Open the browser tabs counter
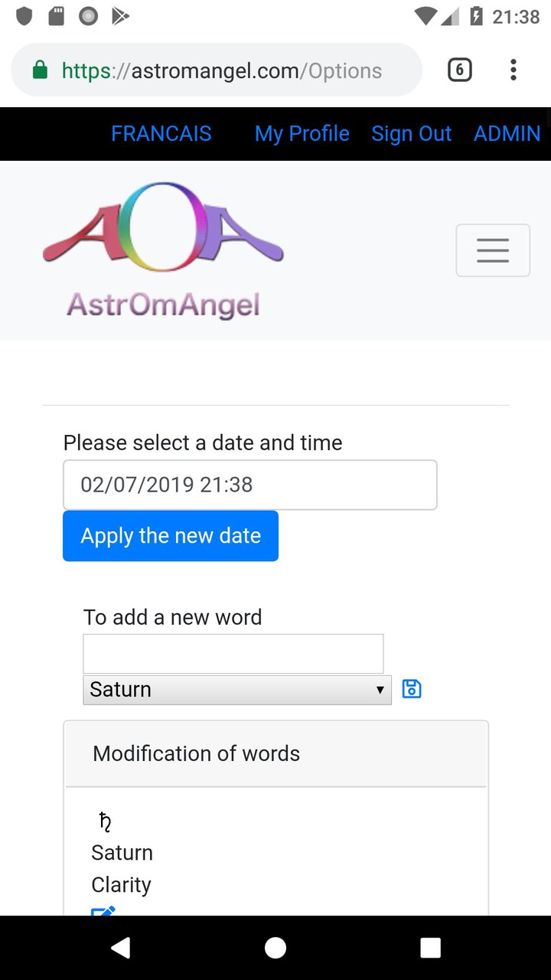 (459, 70)
